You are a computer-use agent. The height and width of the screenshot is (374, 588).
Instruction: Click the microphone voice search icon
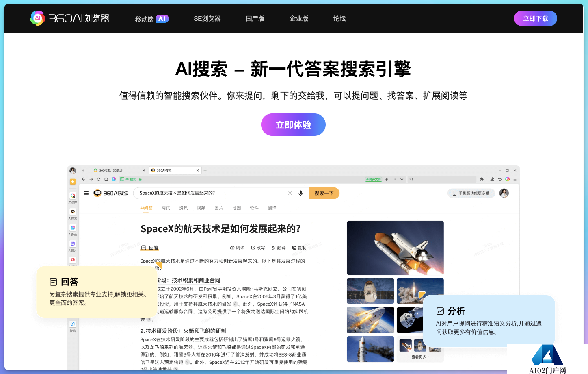pyautogui.click(x=300, y=193)
